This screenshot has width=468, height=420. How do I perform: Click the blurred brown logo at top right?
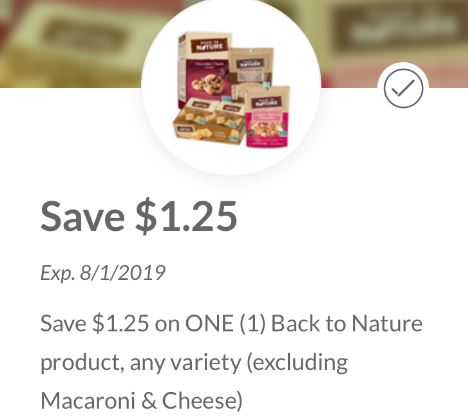(x=400, y=28)
